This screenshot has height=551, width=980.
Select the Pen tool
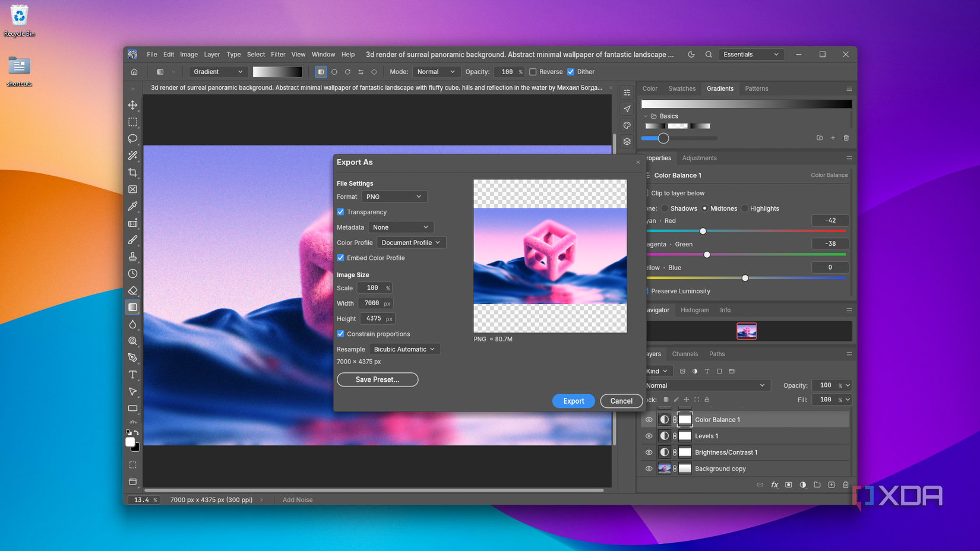point(132,358)
